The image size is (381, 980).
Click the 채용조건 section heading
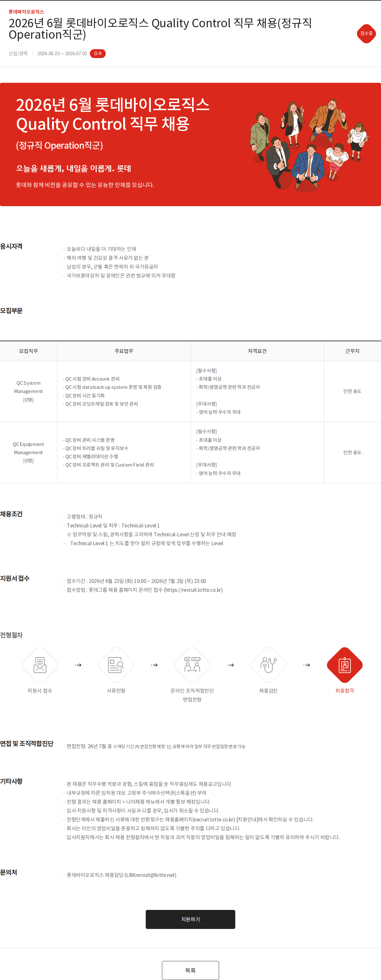click(x=11, y=514)
